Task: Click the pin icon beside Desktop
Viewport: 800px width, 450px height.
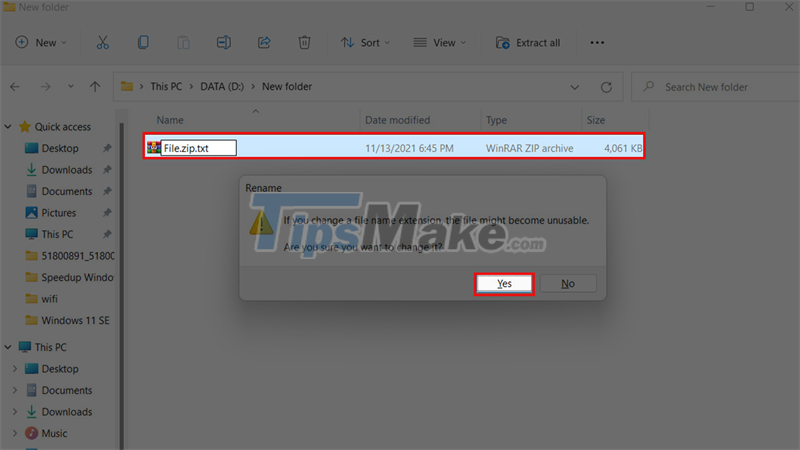Action: pos(107,148)
